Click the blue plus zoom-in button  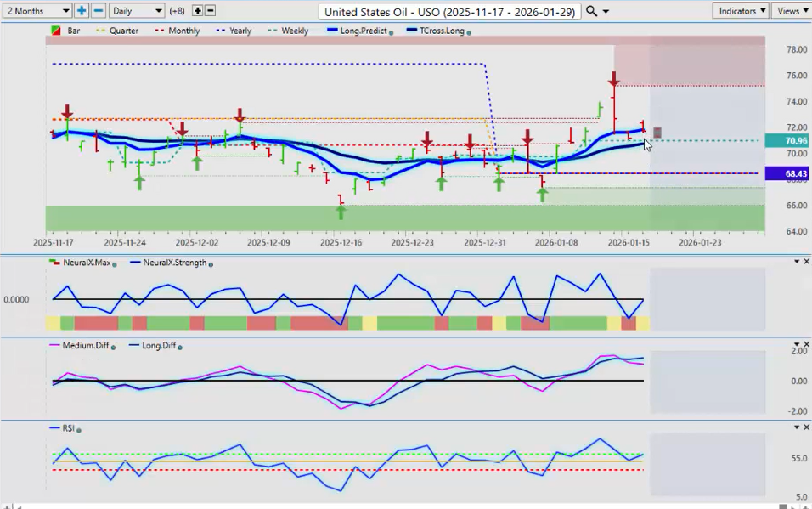point(82,11)
